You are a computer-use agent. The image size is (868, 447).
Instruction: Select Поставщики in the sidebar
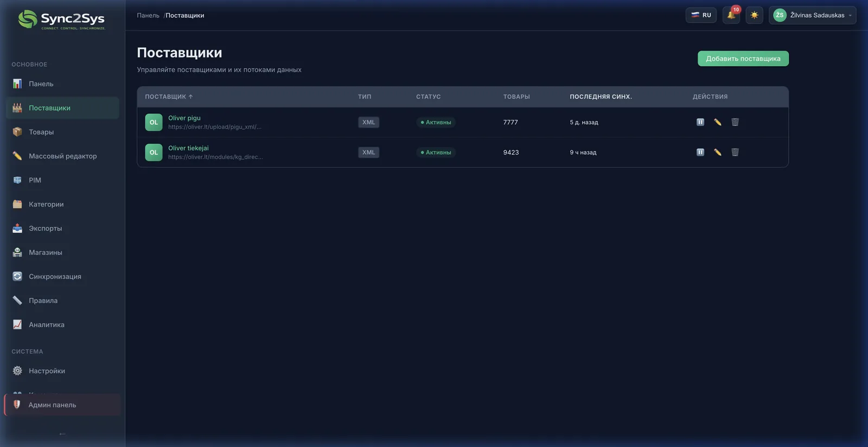[62, 108]
